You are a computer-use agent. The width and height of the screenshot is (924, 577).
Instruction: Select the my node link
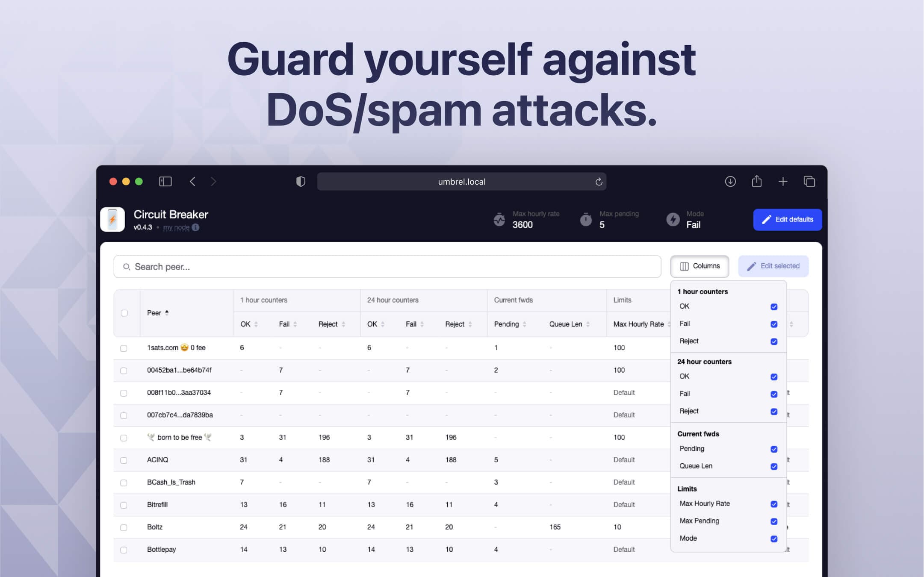[176, 227]
